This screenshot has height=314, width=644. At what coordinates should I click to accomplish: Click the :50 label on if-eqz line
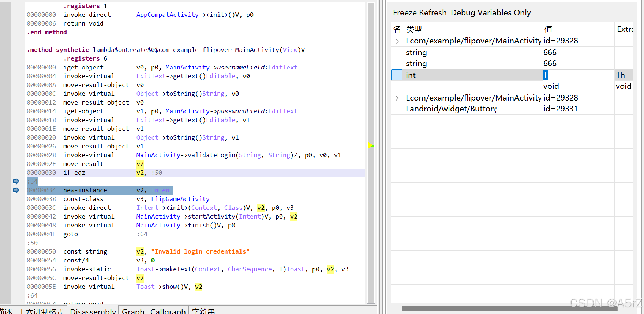coord(157,173)
